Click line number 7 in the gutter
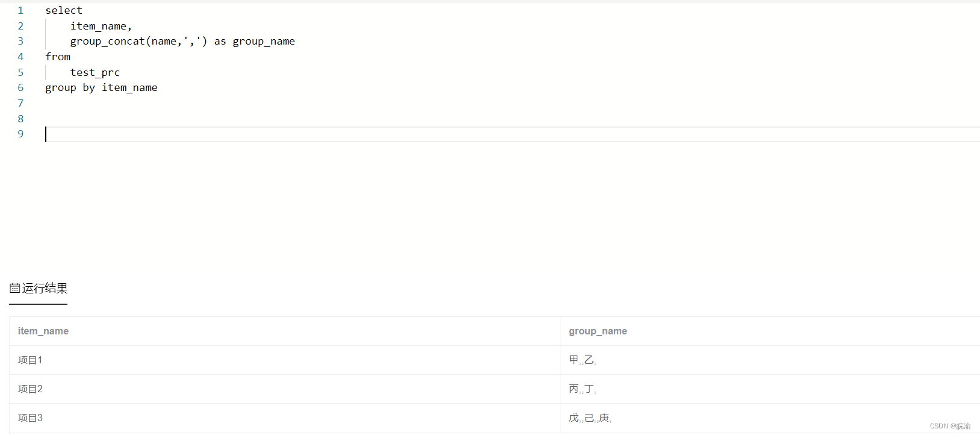The height and width of the screenshot is (435, 980). tap(20, 103)
